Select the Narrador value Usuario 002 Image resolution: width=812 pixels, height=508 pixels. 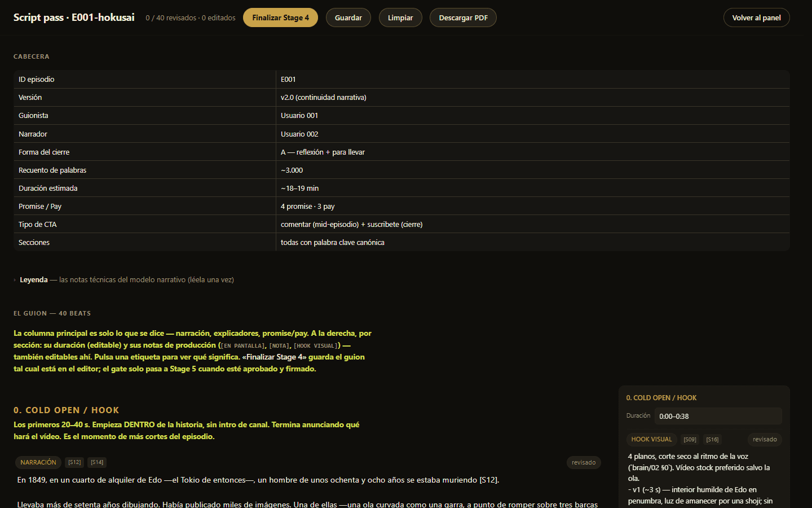pyautogui.click(x=299, y=134)
